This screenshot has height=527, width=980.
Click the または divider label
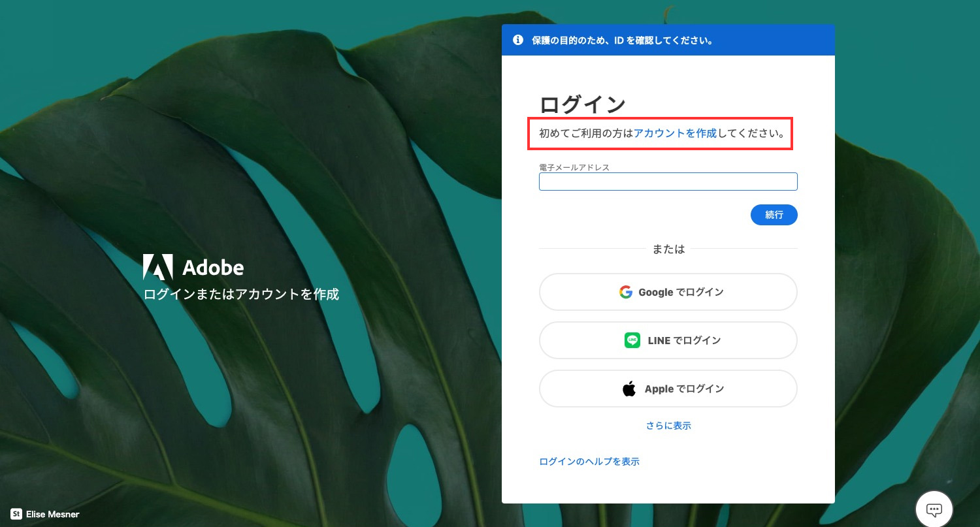pyautogui.click(x=668, y=249)
